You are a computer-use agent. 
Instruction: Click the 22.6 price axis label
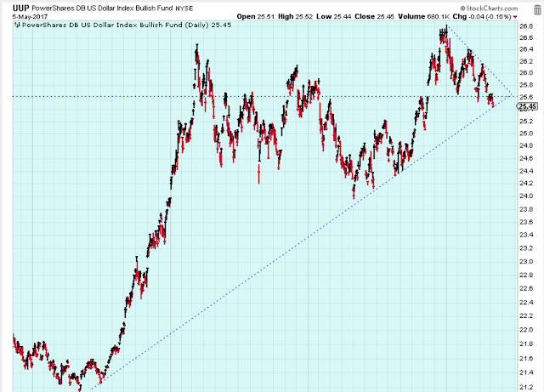click(526, 288)
